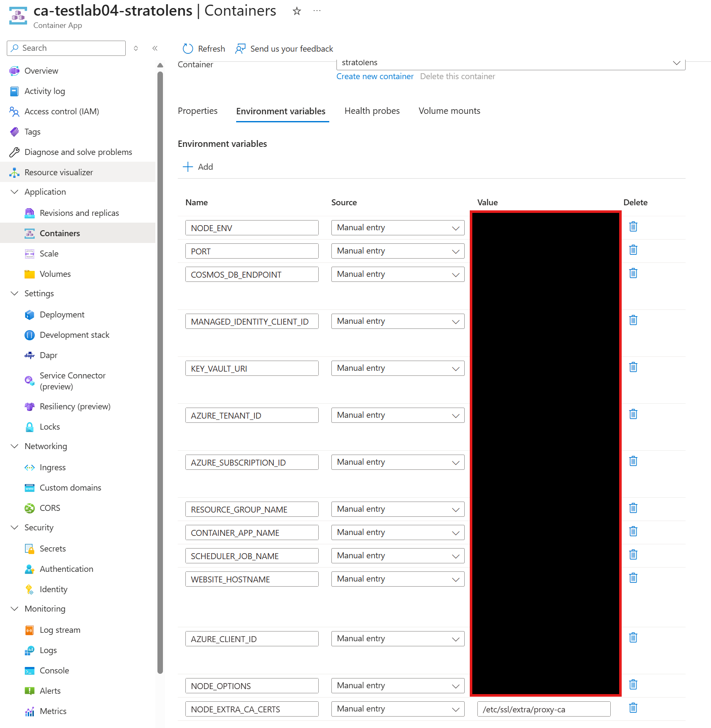Switch to Volume mounts tab

coord(449,111)
